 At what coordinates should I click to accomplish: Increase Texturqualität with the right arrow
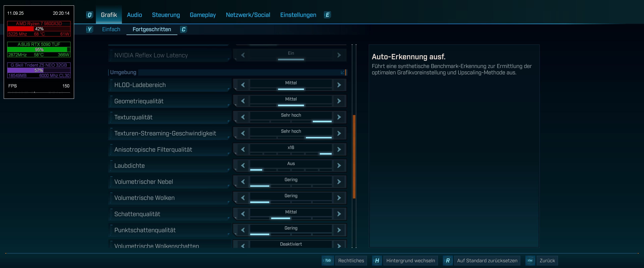coord(339,117)
